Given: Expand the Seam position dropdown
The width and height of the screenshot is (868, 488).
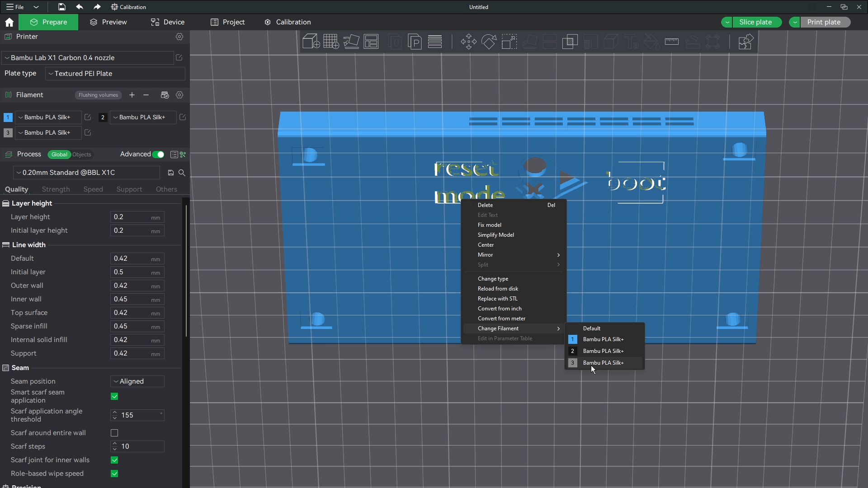Looking at the screenshot, I should tap(137, 381).
